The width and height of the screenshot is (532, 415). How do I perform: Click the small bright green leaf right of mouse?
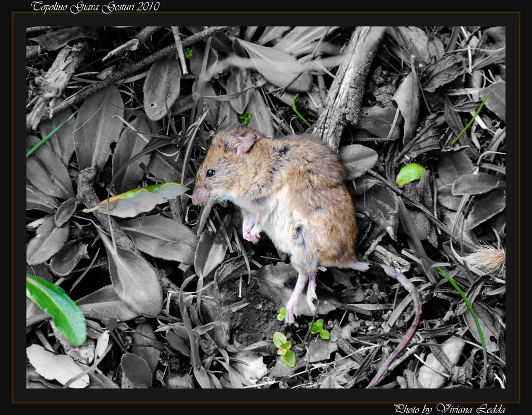(410, 173)
